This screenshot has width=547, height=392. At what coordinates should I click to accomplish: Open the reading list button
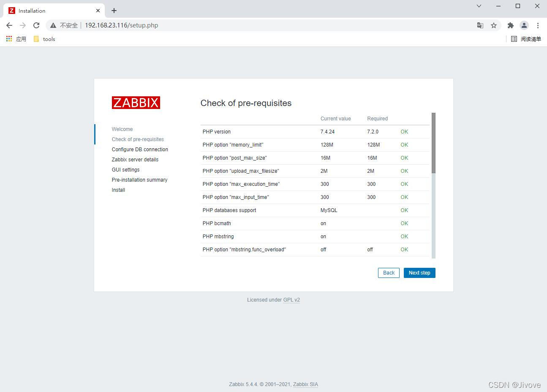(x=526, y=39)
